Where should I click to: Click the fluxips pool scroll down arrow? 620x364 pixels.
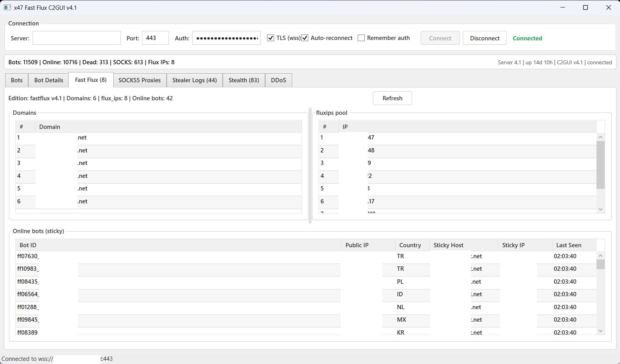pos(600,210)
